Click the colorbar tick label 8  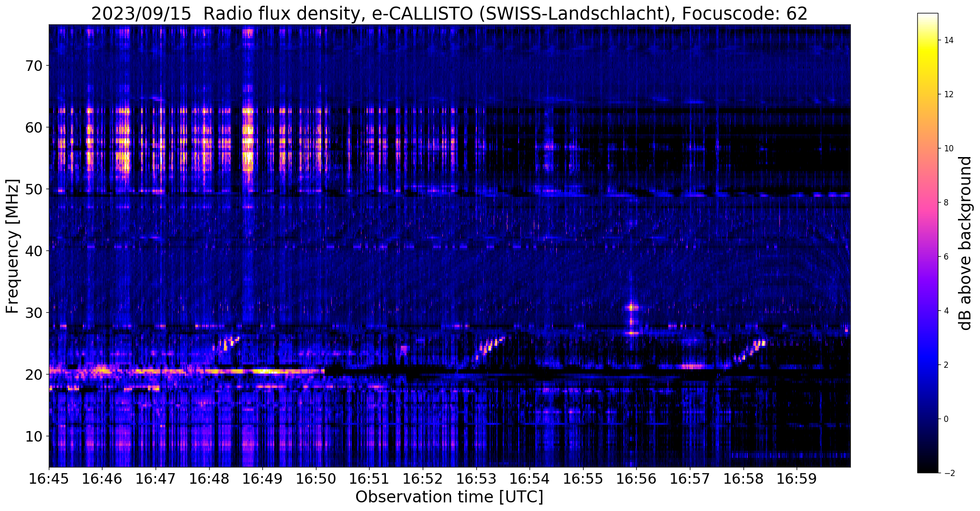click(945, 203)
